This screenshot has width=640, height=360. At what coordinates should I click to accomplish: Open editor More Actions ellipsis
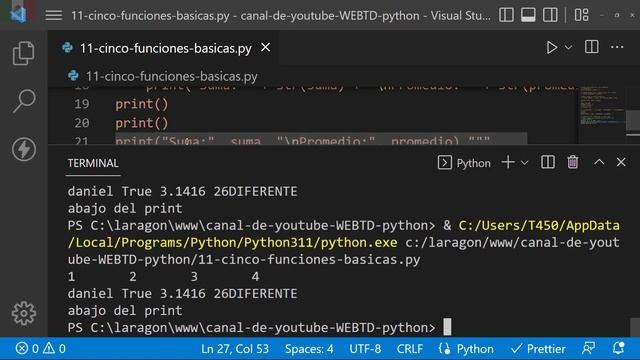(617, 47)
